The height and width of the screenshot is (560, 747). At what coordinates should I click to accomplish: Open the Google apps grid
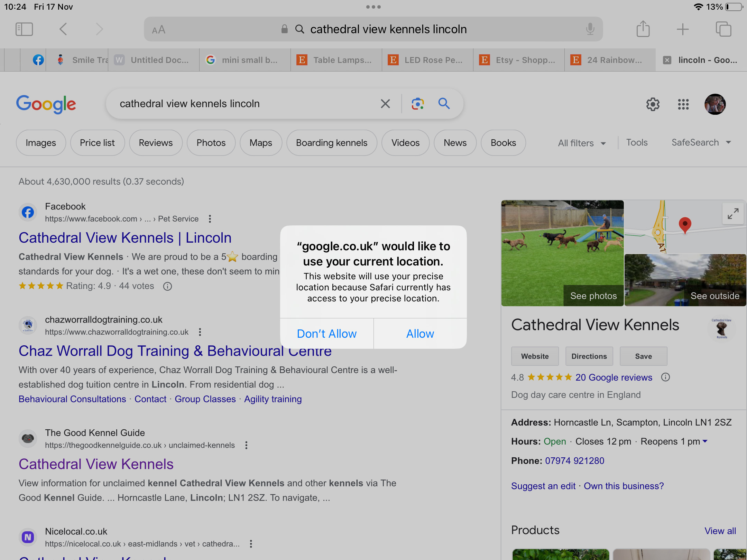pos(683,104)
